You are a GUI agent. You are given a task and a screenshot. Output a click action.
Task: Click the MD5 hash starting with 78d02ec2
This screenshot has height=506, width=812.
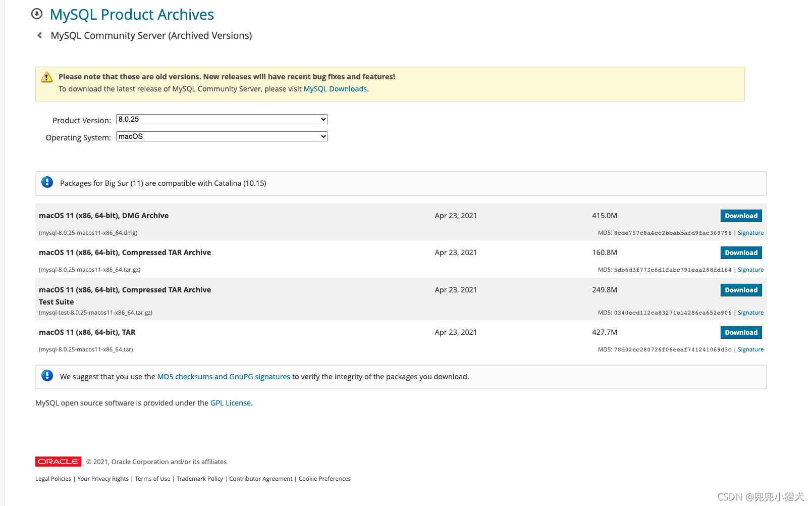pos(673,349)
